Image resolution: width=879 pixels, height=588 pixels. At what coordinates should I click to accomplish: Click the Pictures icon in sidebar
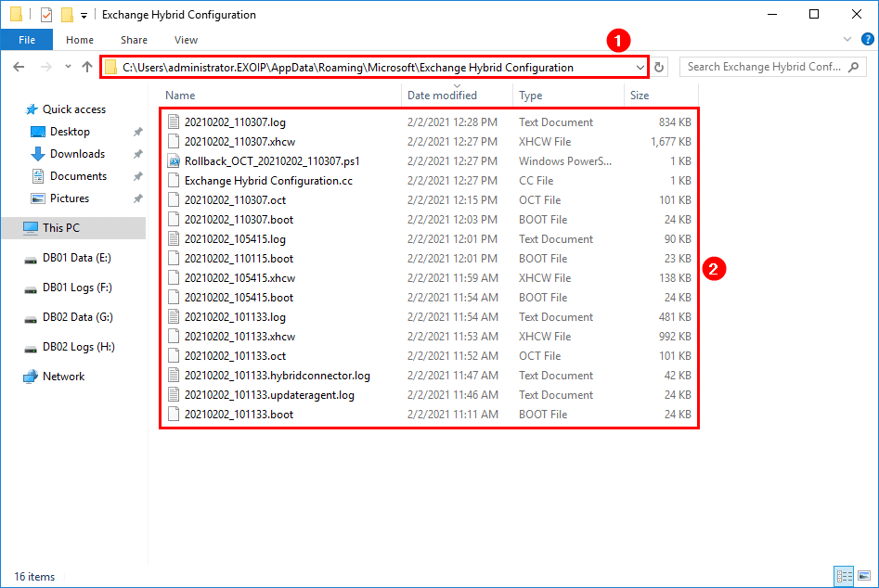[x=38, y=198]
